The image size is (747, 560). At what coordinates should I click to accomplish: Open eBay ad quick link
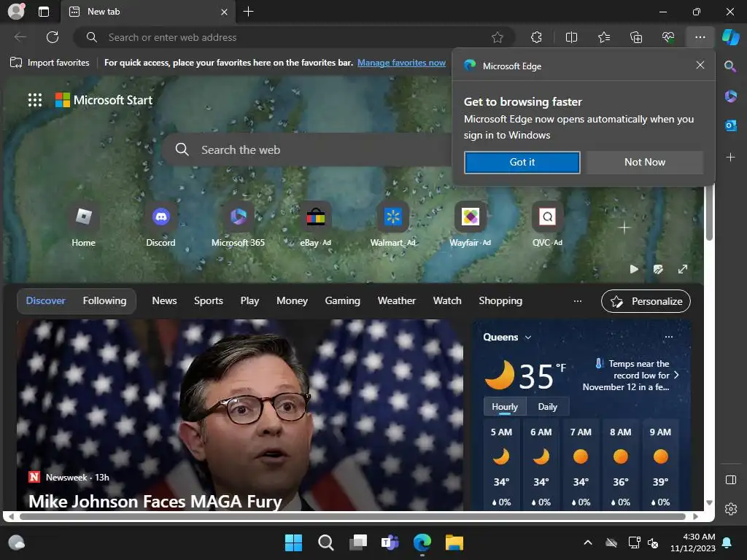(315, 225)
